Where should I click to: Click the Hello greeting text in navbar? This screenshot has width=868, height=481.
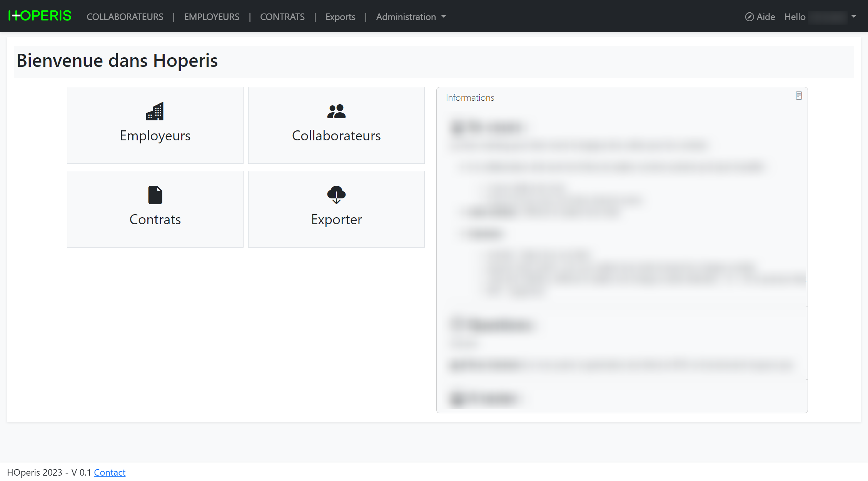(x=795, y=17)
